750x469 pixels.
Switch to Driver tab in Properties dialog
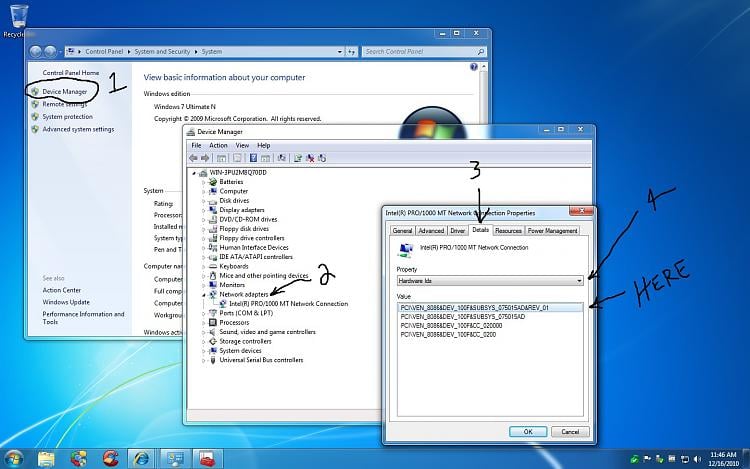pos(458,230)
